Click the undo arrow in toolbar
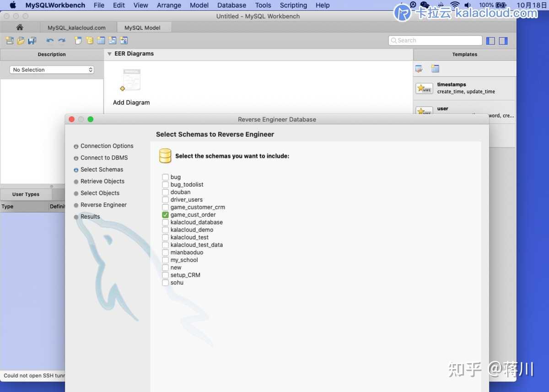The width and height of the screenshot is (549, 392). pyautogui.click(x=50, y=41)
